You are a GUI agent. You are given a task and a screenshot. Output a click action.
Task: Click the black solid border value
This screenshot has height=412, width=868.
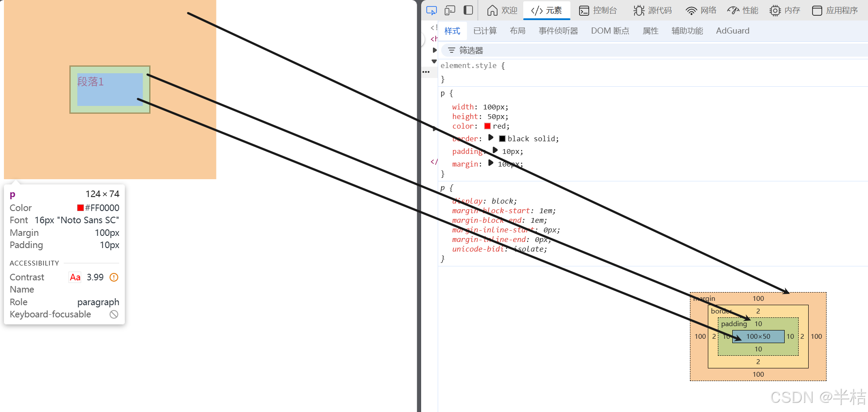[531, 139]
